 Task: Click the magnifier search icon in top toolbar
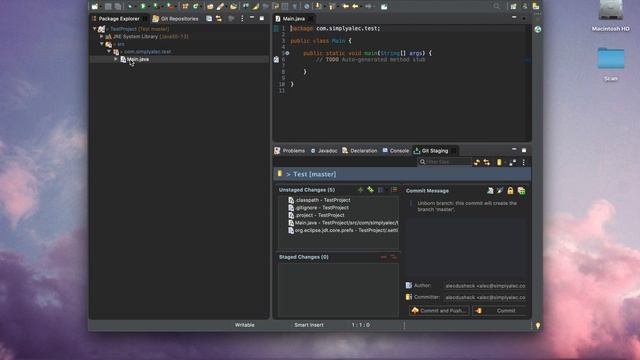click(496, 6)
